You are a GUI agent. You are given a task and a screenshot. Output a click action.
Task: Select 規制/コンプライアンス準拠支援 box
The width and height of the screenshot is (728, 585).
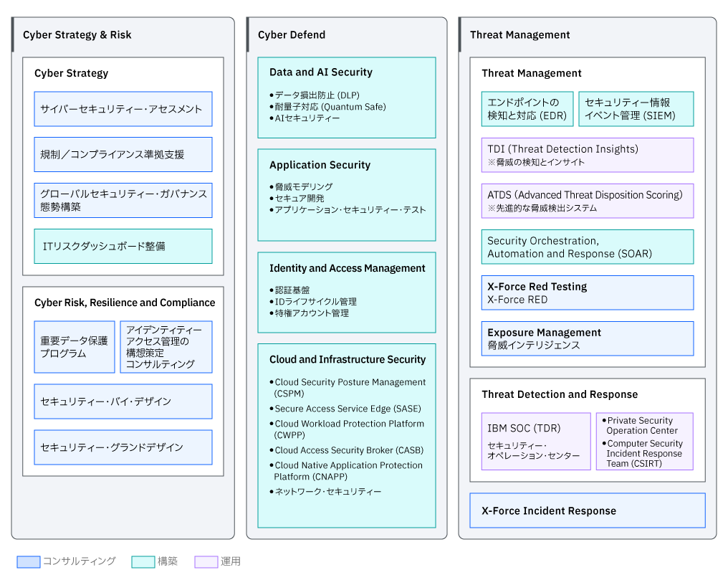point(123,155)
